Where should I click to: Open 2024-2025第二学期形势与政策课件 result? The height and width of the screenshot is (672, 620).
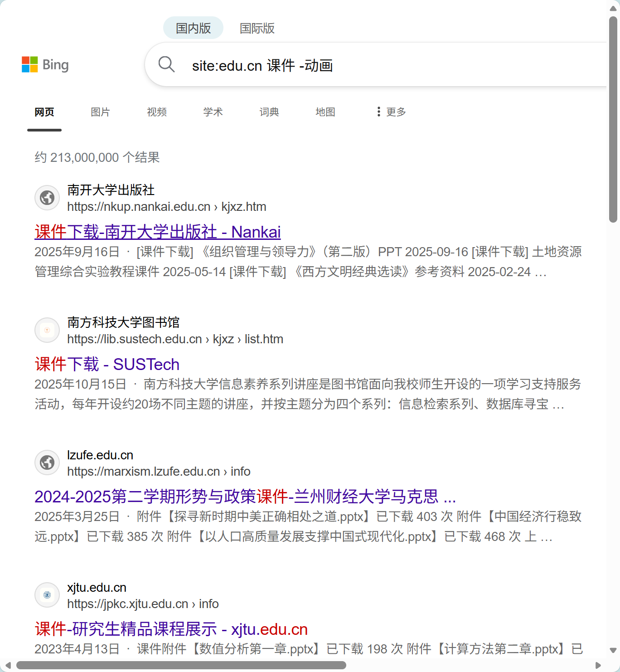245,497
